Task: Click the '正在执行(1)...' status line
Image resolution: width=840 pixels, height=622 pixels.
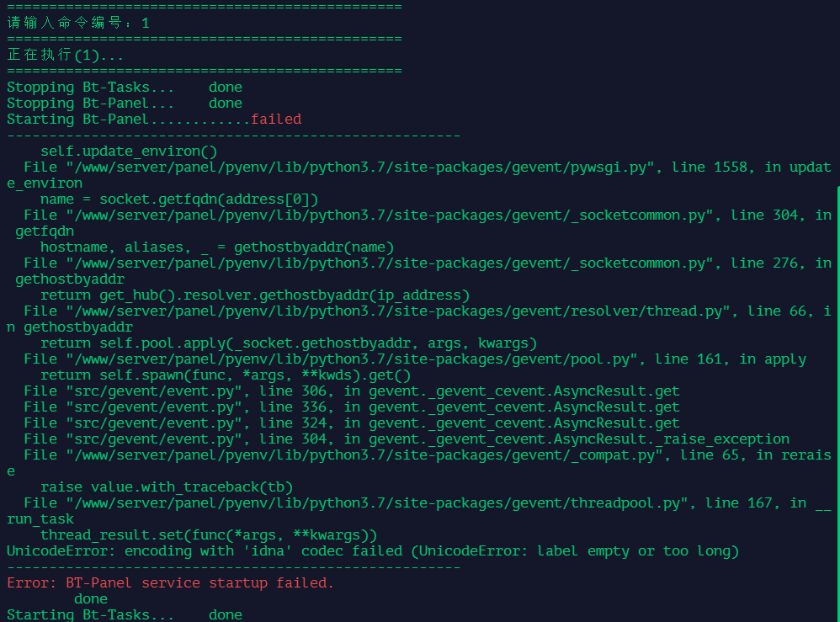Action: [66, 55]
